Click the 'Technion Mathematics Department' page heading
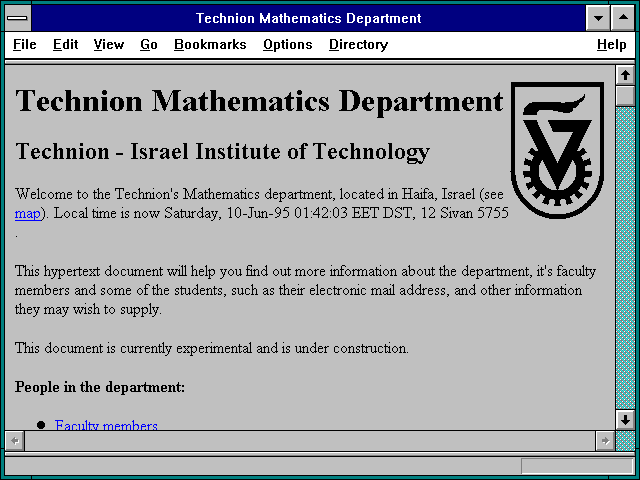The width and height of the screenshot is (640, 480). click(259, 101)
